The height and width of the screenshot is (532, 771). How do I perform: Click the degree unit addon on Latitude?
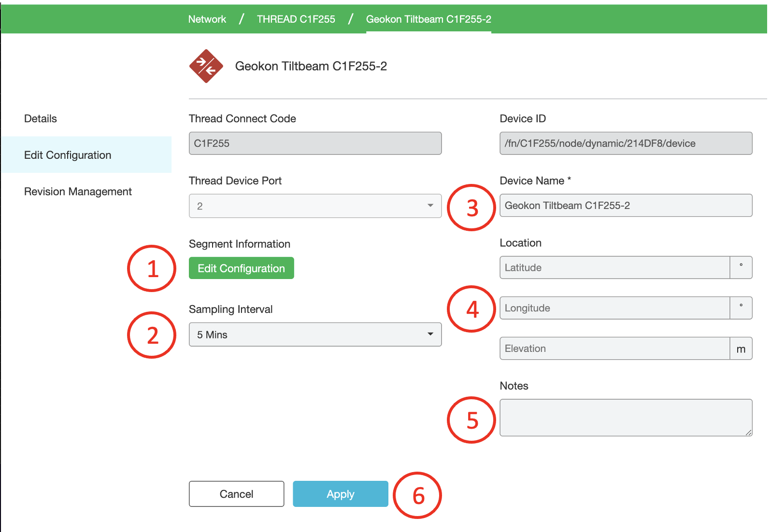click(x=741, y=267)
